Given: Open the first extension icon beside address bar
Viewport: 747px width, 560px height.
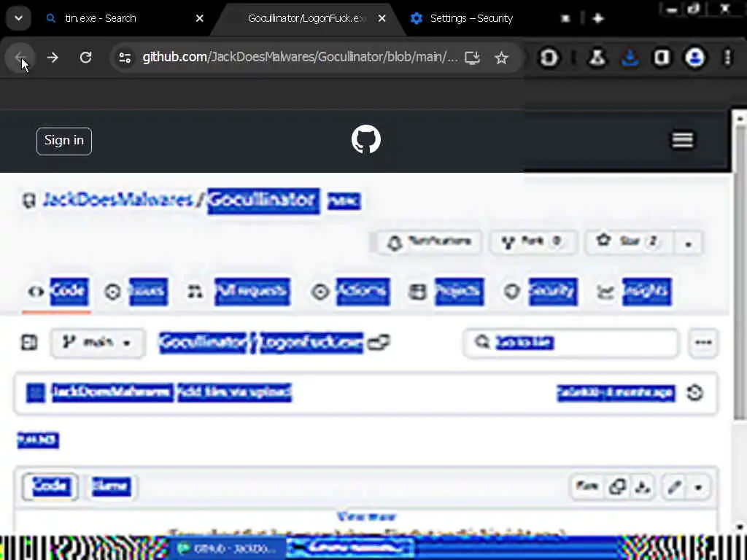Looking at the screenshot, I should pos(549,58).
